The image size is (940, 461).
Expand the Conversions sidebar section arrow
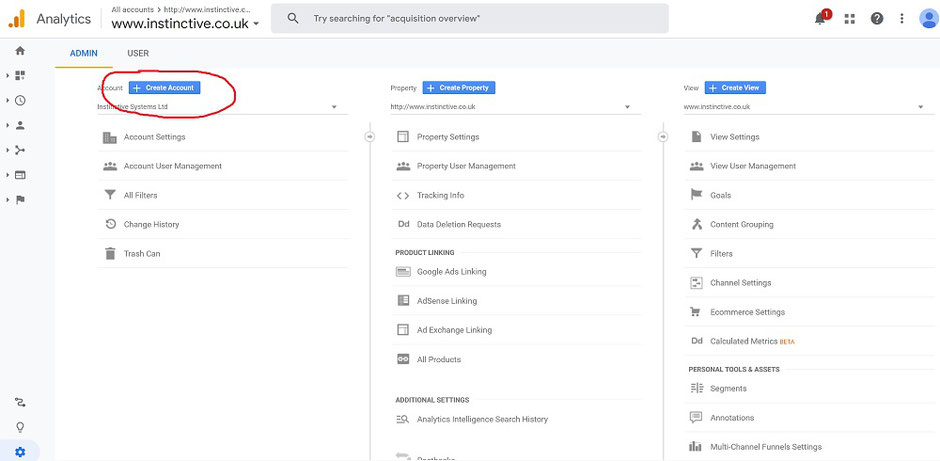(8, 200)
